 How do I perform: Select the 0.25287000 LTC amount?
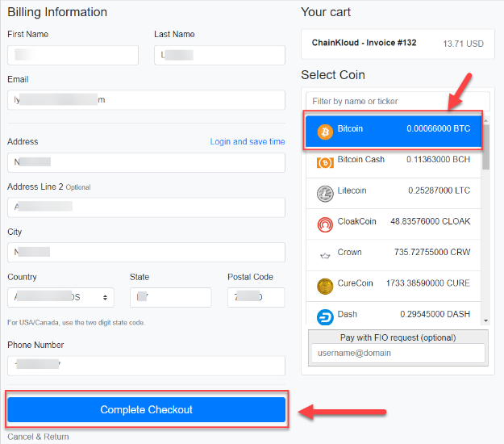click(x=439, y=191)
